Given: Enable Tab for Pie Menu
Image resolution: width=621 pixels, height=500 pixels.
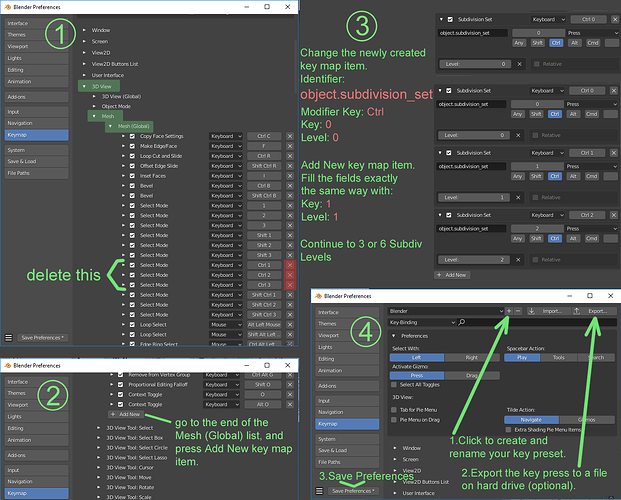Looking at the screenshot, I should (x=394, y=410).
